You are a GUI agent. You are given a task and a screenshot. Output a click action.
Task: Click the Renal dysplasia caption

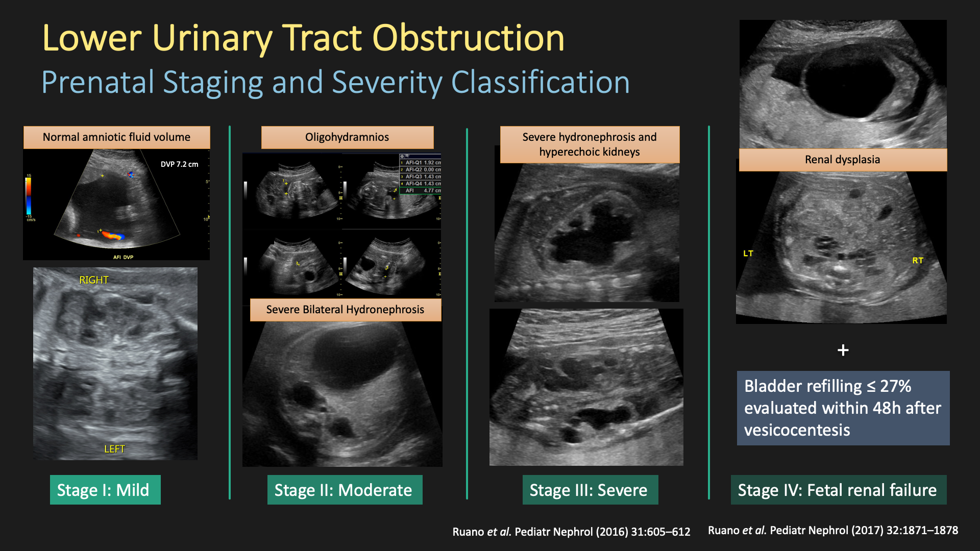(842, 160)
